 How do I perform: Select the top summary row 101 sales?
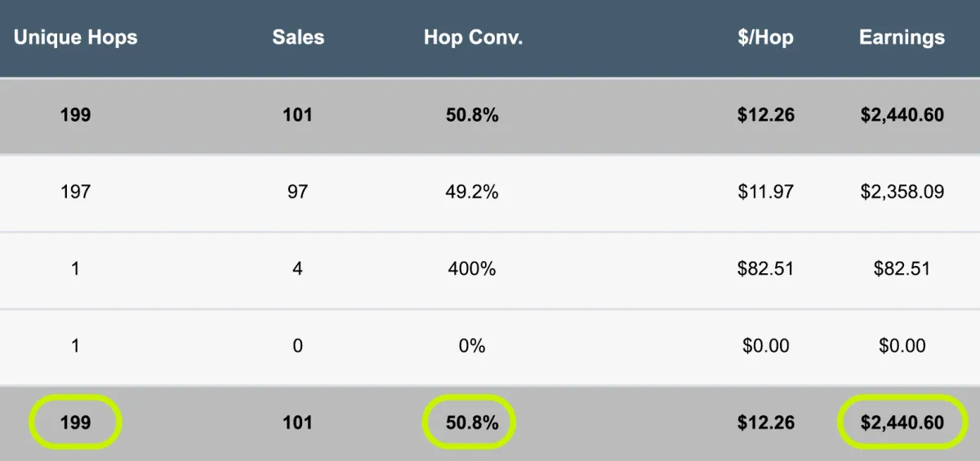[x=297, y=115]
